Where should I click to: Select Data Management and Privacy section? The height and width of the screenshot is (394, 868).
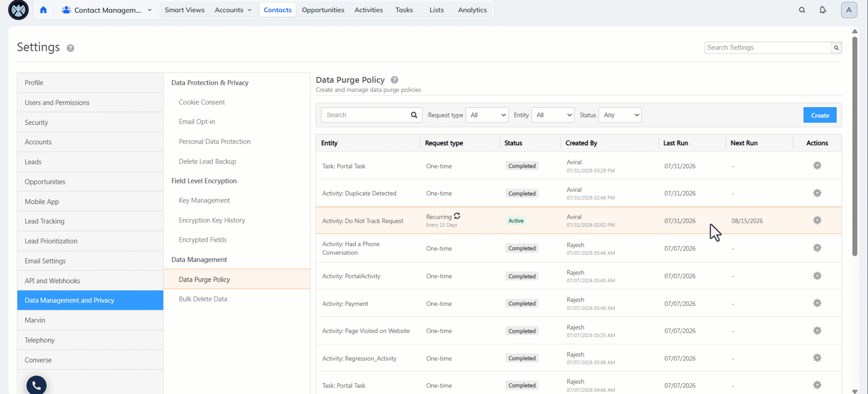90,300
